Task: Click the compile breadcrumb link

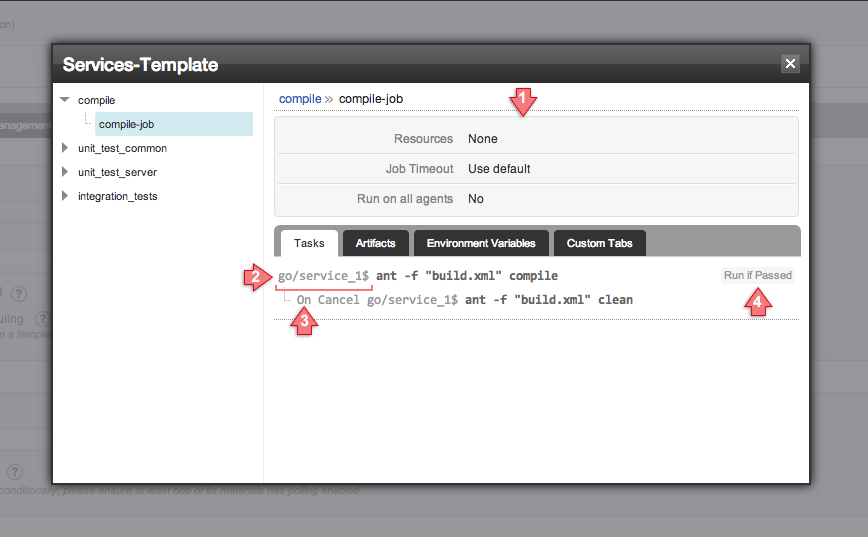Action: [300, 99]
